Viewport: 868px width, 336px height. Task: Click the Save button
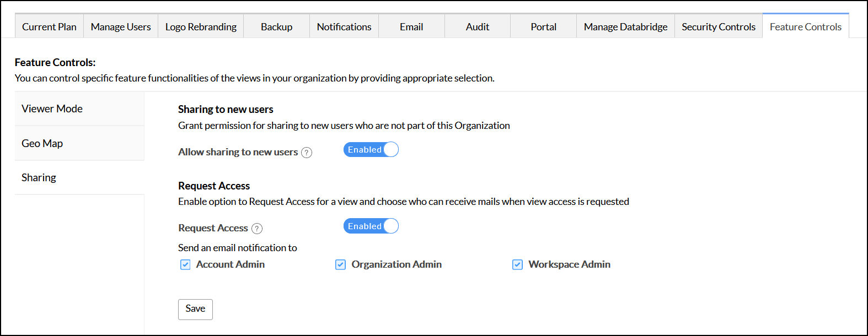[195, 309]
